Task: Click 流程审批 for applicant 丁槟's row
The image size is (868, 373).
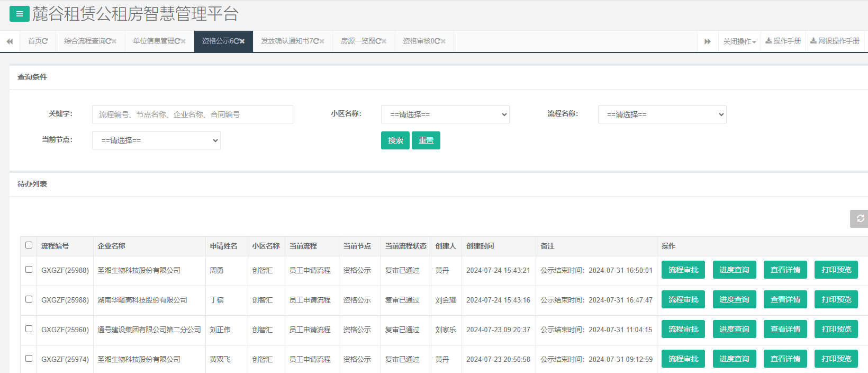Action: pos(683,300)
